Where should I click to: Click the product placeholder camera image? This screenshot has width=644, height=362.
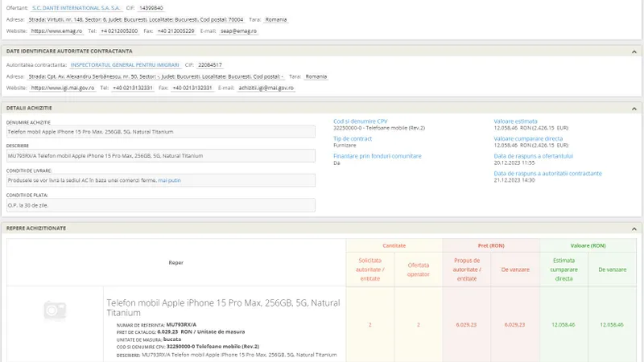[x=55, y=311]
